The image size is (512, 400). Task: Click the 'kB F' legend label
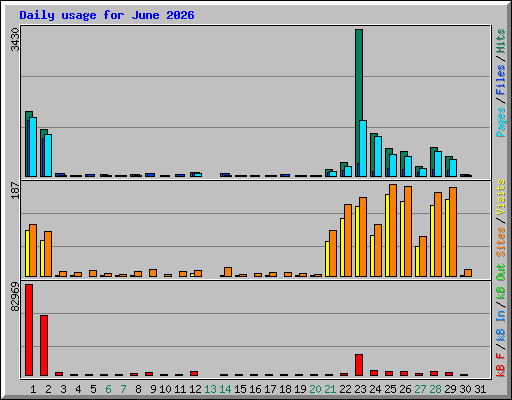501,365
